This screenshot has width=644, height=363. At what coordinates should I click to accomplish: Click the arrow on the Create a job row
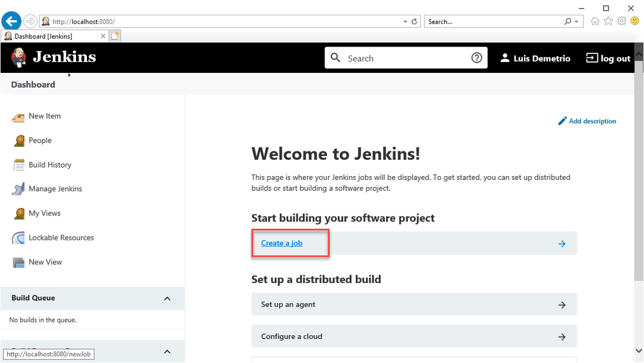(562, 244)
